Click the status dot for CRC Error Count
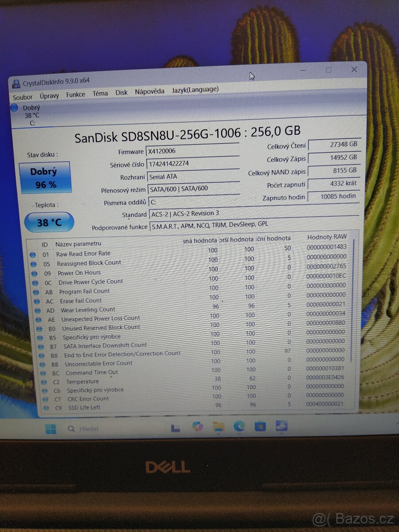This screenshot has width=399, height=532. [45, 399]
